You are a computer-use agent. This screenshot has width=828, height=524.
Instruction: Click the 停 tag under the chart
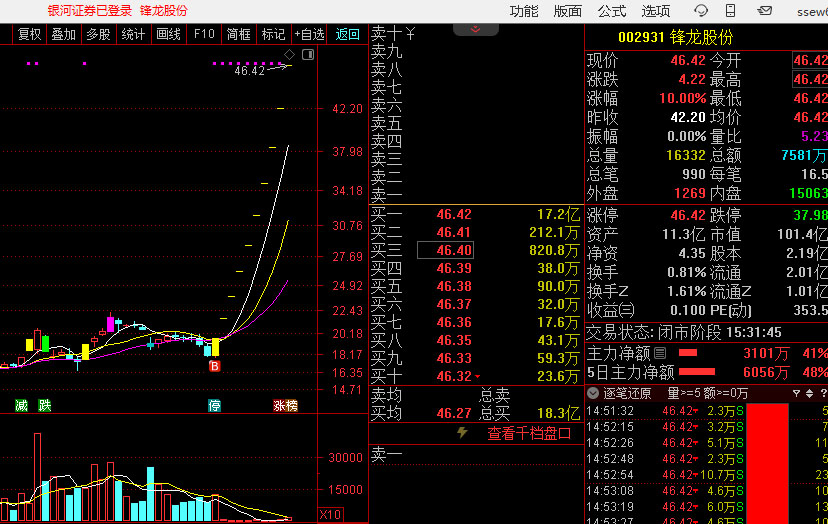214,405
